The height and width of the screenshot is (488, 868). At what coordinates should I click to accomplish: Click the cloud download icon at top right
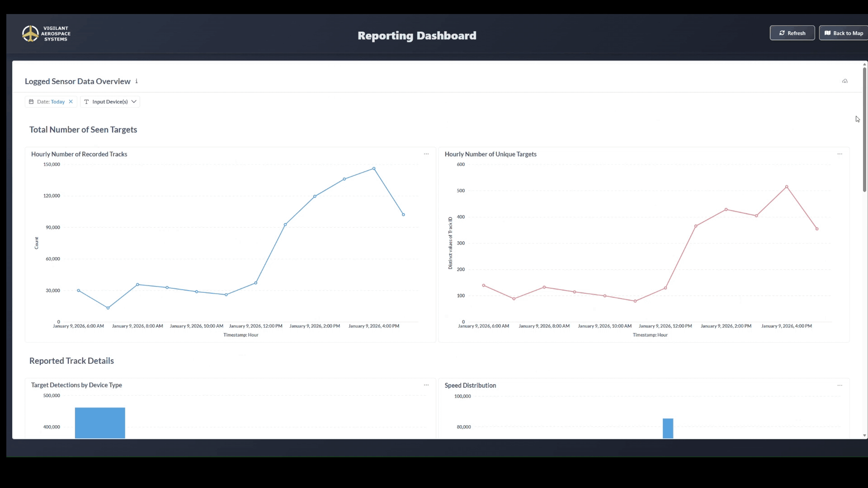(x=844, y=81)
